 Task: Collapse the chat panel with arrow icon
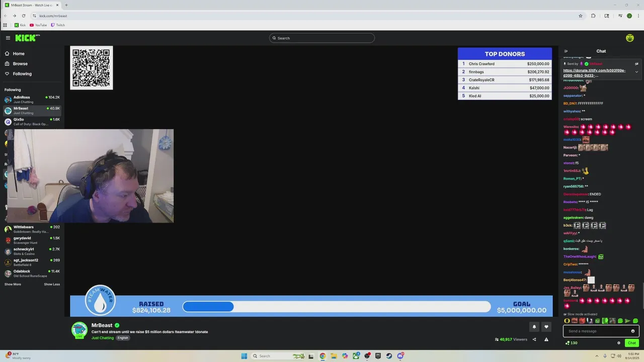566,51
